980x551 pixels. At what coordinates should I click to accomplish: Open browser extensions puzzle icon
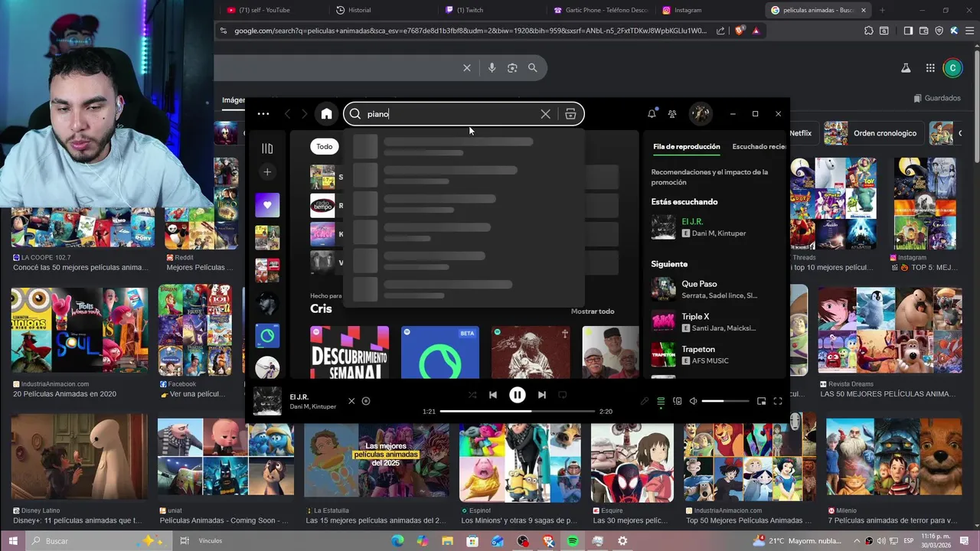(x=868, y=31)
